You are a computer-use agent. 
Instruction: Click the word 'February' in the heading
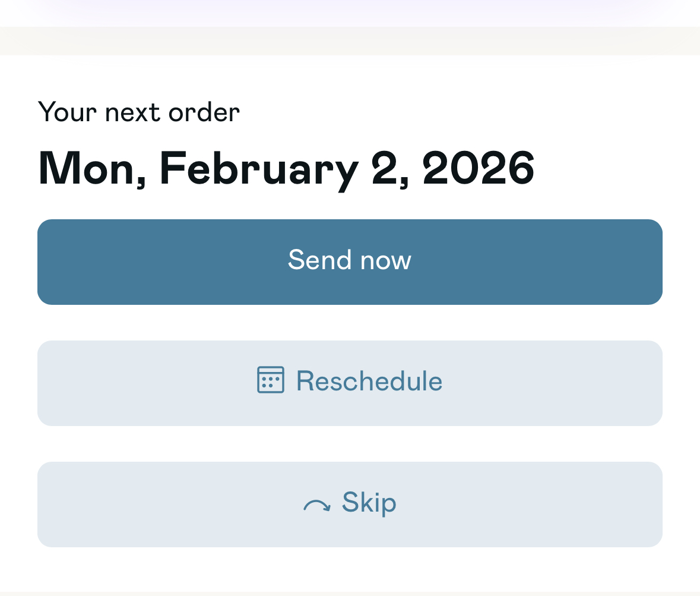259,169
